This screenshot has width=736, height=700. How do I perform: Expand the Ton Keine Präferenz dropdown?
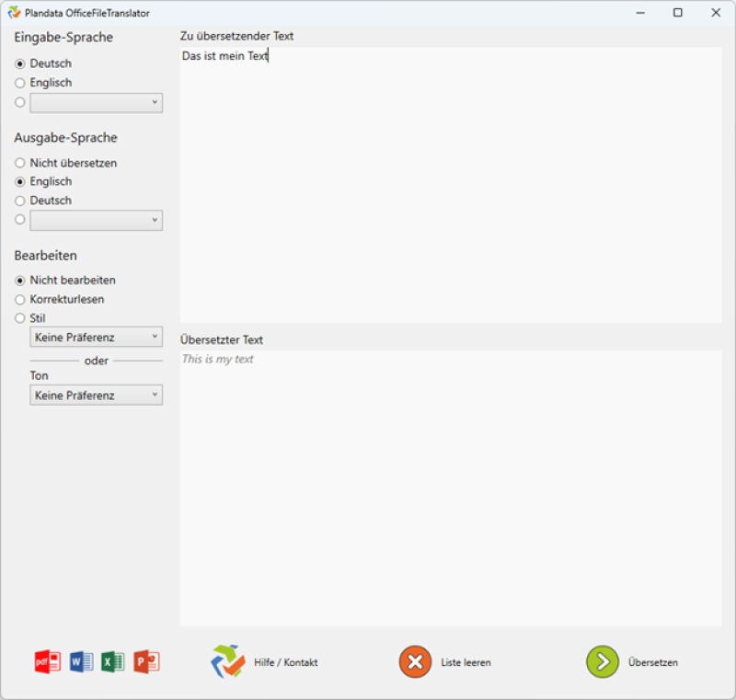coord(96,396)
